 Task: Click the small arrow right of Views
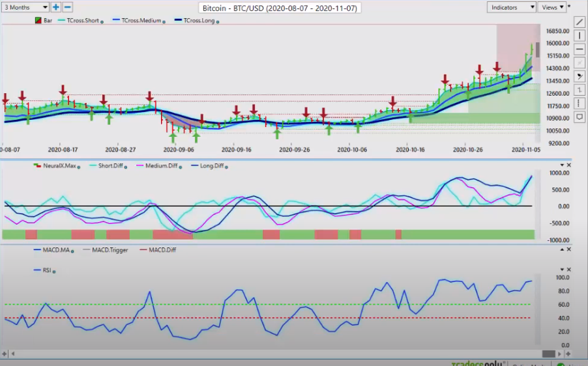pyautogui.click(x=569, y=7)
